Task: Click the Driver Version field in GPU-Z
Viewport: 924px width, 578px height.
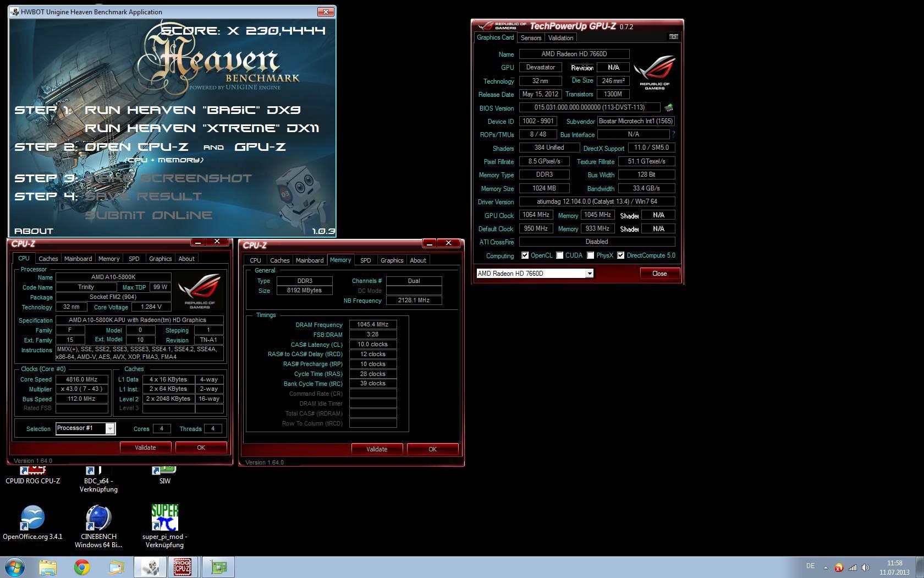Action: (597, 201)
